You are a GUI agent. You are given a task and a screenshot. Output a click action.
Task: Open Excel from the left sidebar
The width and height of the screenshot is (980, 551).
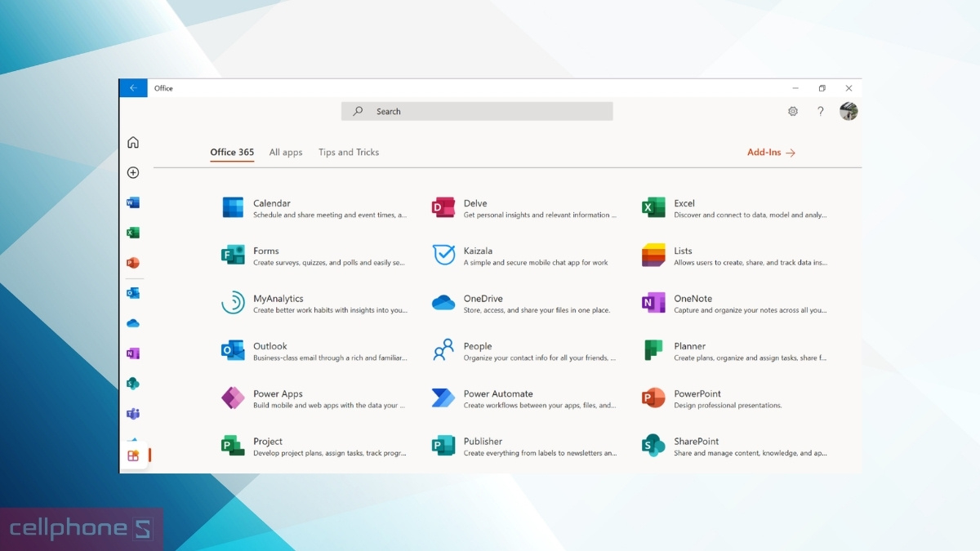133,233
